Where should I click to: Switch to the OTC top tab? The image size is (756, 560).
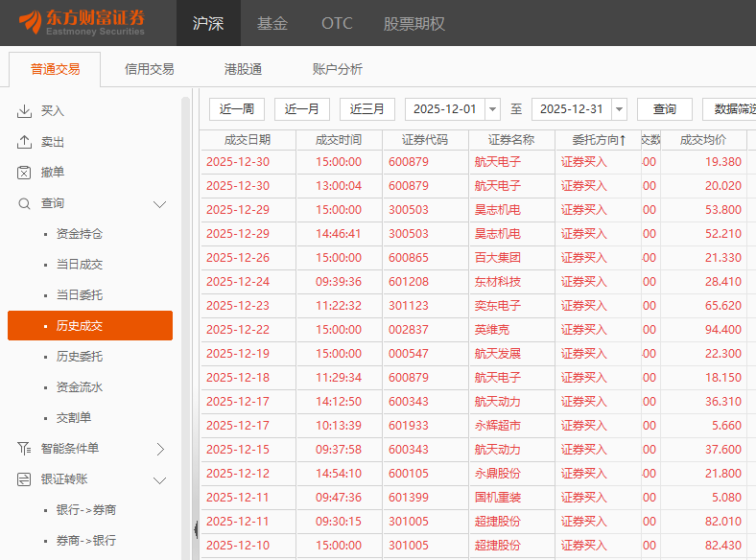337,23
